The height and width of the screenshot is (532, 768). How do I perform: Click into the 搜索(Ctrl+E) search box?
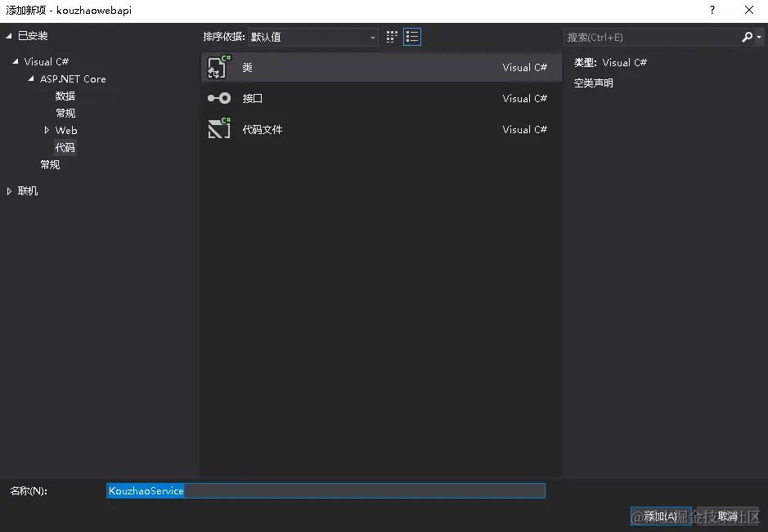point(653,38)
